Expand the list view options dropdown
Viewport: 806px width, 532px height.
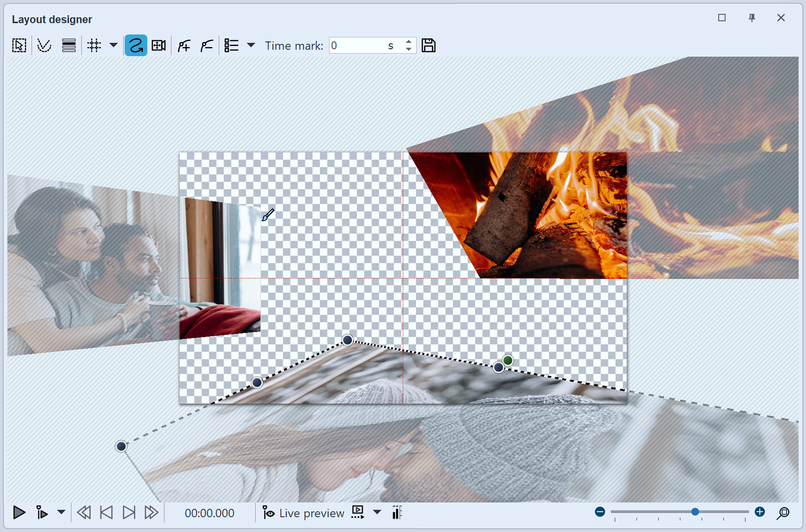(251, 45)
